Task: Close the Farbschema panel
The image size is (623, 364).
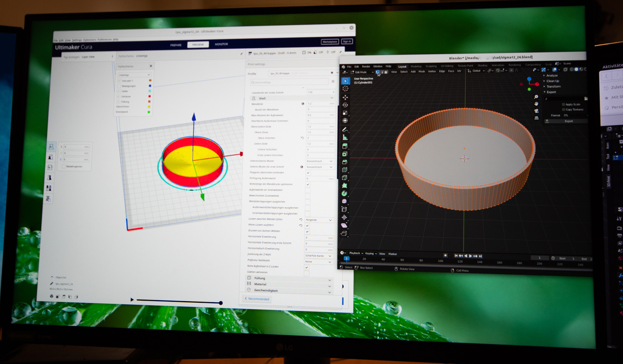Action: coord(151,66)
